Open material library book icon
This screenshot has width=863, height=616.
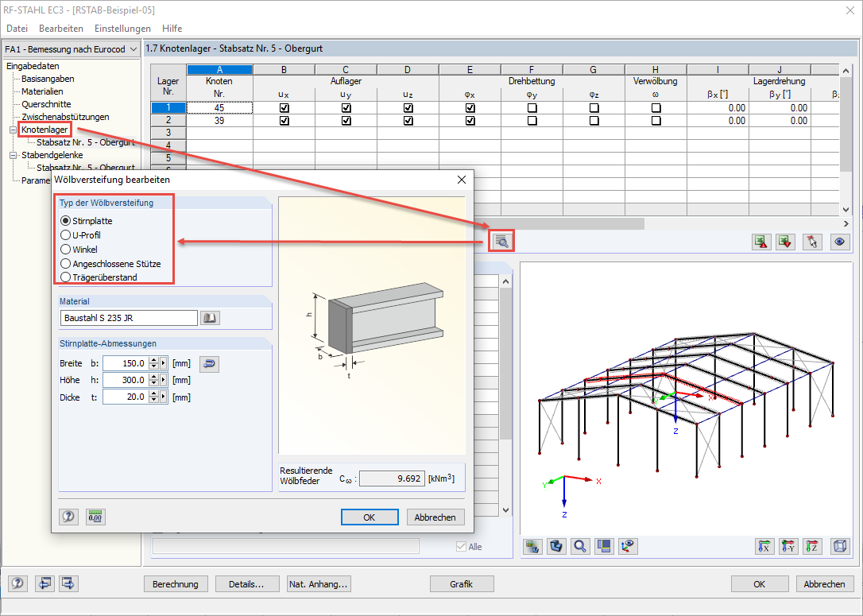coord(210,318)
